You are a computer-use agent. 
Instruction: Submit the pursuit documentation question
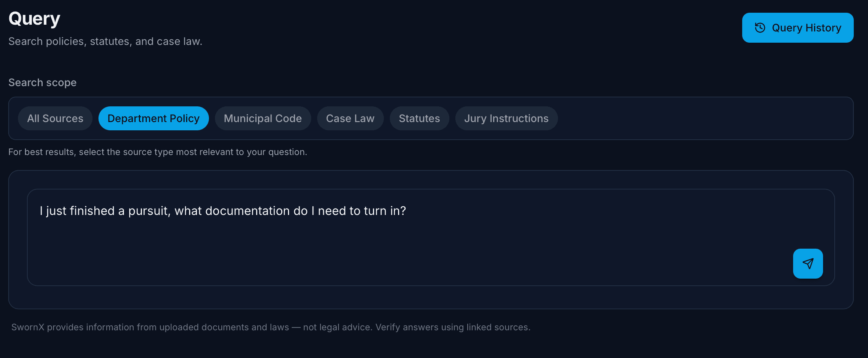pyautogui.click(x=808, y=264)
